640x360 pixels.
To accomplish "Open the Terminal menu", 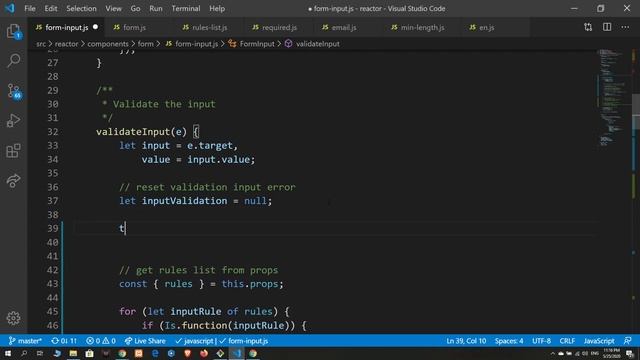I will (x=186, y=9).
